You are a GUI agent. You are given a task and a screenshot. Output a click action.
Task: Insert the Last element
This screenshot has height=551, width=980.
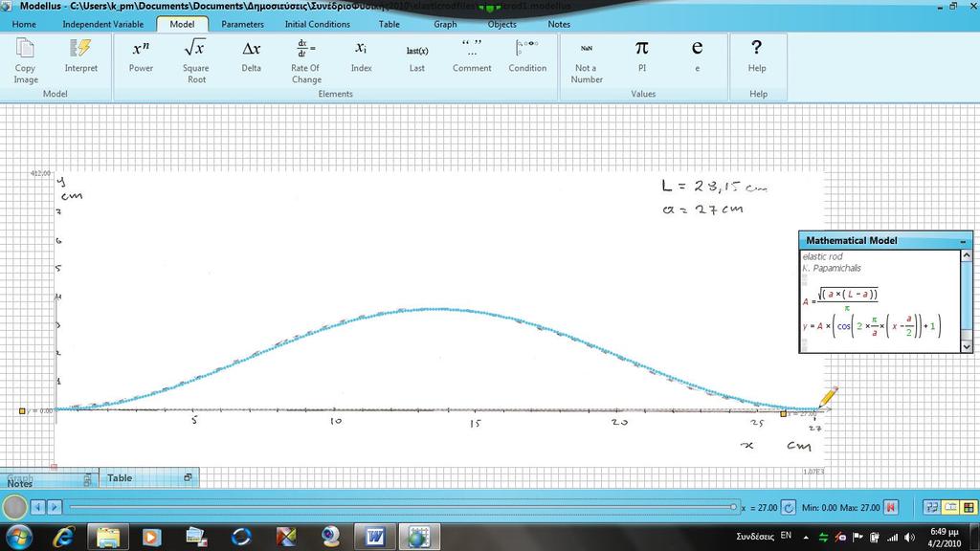tap(417, 55)
